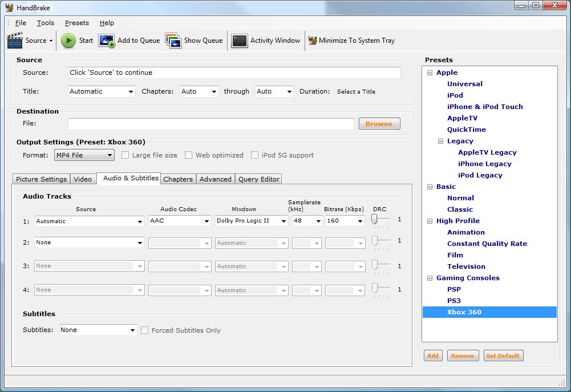Open the File menu
The image size is (571, 392).
(21, 23)
